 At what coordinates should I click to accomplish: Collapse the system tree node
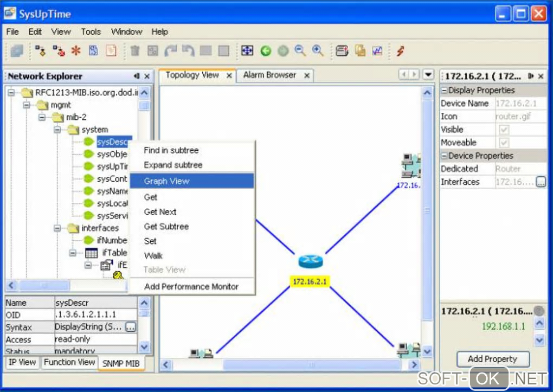click(x=57, y=130)
